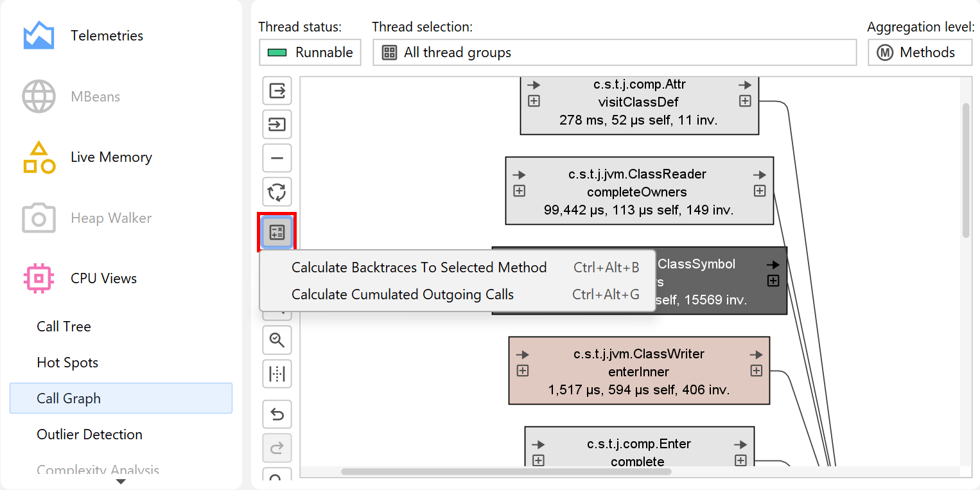This screenshot has height=490, width=980.
Task: Expand outgoing calls of visitClassDef node
Action: (x=745, y=101)
